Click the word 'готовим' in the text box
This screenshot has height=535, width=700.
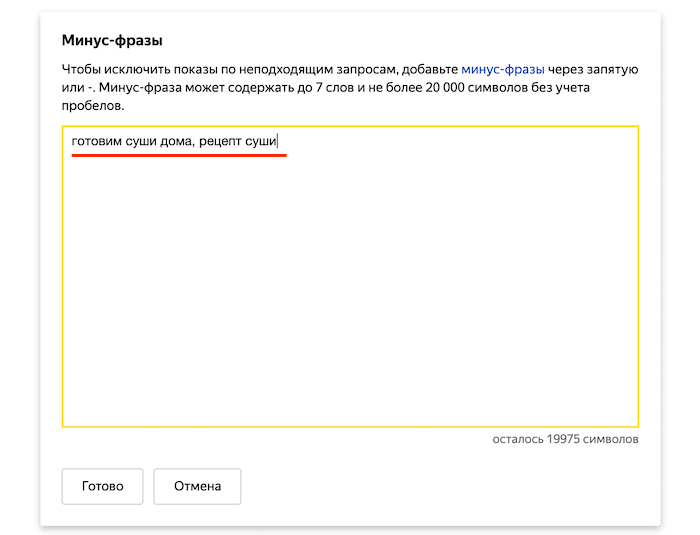(97, 142)
